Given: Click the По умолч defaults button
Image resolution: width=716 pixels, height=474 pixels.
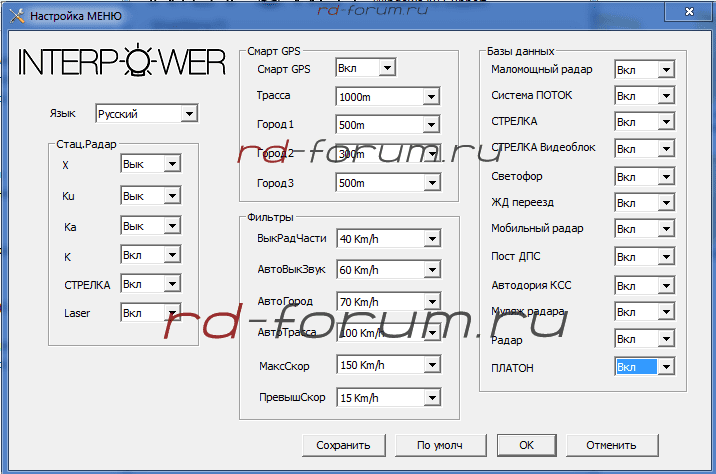Looking at the screenshot, I should 438,445.
